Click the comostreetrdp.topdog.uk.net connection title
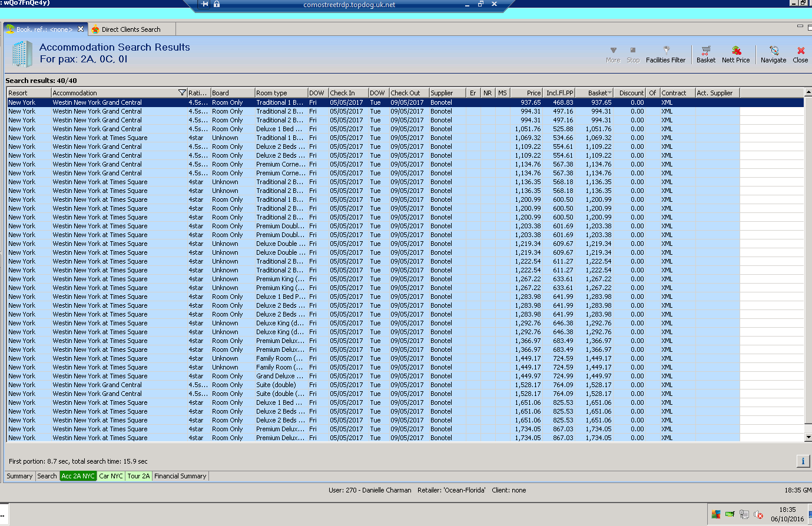Viewport: 812px width, 526px height. pos(349,5)
